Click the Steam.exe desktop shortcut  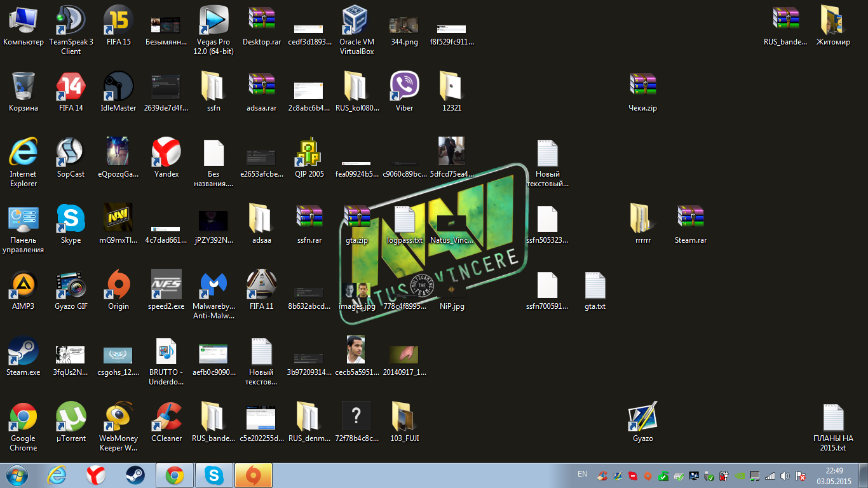tap(24, 356)
